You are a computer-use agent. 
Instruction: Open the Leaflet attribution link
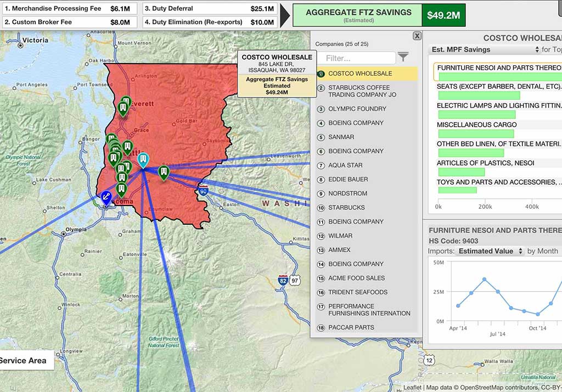coord(412,388)
